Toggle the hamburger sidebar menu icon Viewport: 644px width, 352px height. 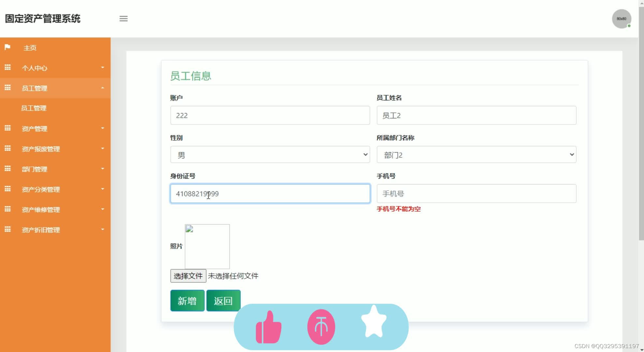(x=124, y=19)
